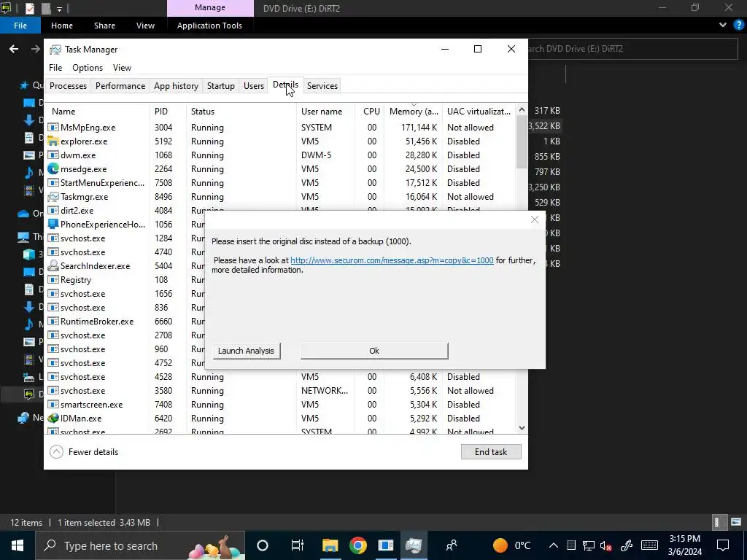Open File Explorer help icon
Viewport: 747px width, 560px height.
739,26
